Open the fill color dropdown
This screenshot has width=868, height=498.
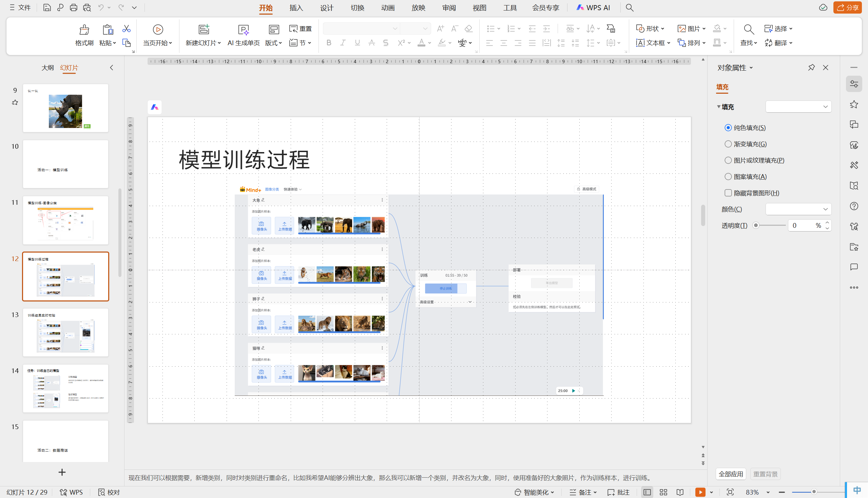(798, 209)
